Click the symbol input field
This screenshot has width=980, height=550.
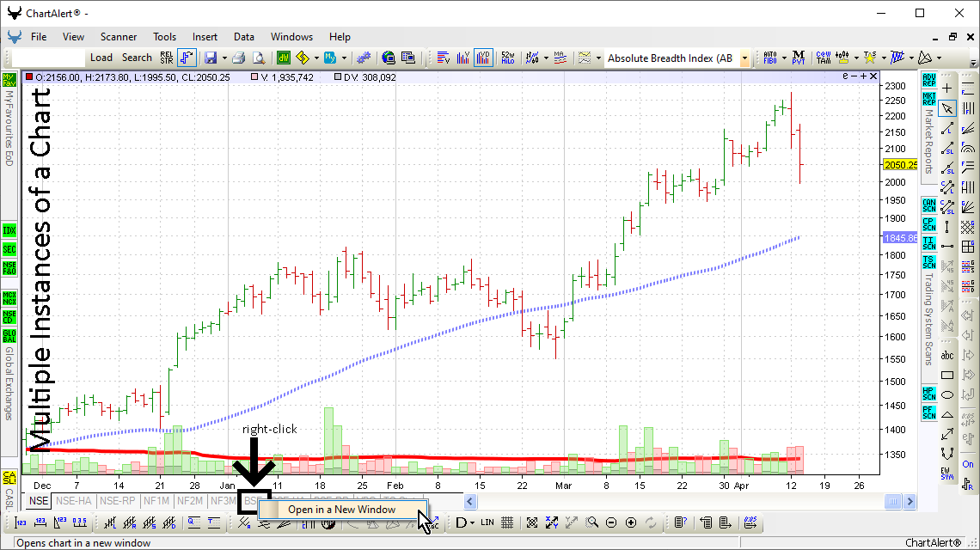click(x=48, y=58)
